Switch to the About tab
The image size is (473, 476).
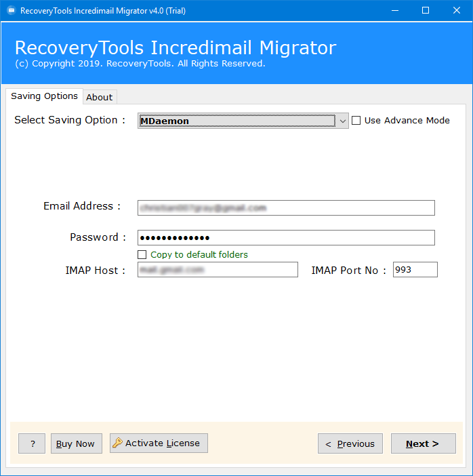(x=99, y=97)
